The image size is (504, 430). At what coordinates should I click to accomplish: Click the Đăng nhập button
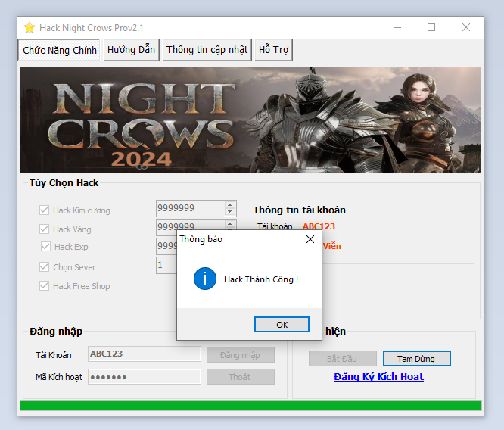tap(241, 355)
